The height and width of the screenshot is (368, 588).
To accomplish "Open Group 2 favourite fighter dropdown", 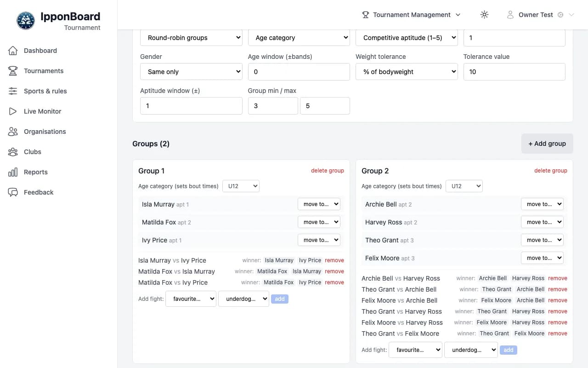I will 415,350.
